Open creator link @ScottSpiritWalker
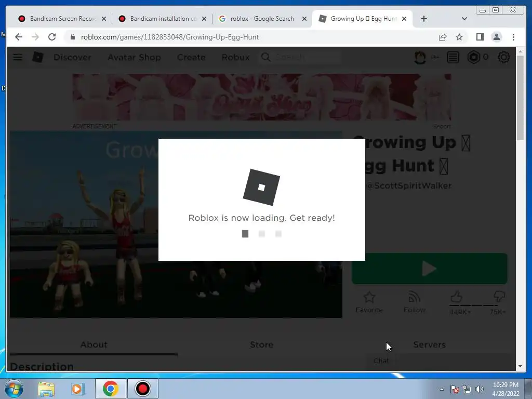The height and width of the screenshot is (399, 532). (x=409, y=185)
